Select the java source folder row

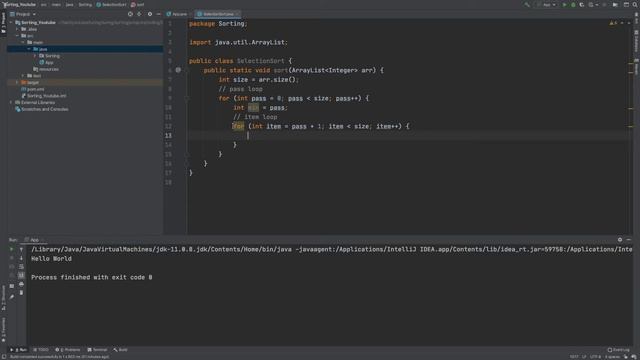85,49
